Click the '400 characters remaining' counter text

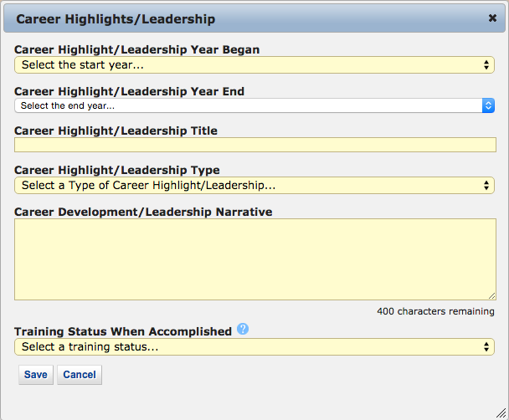[x=435, y=311]
